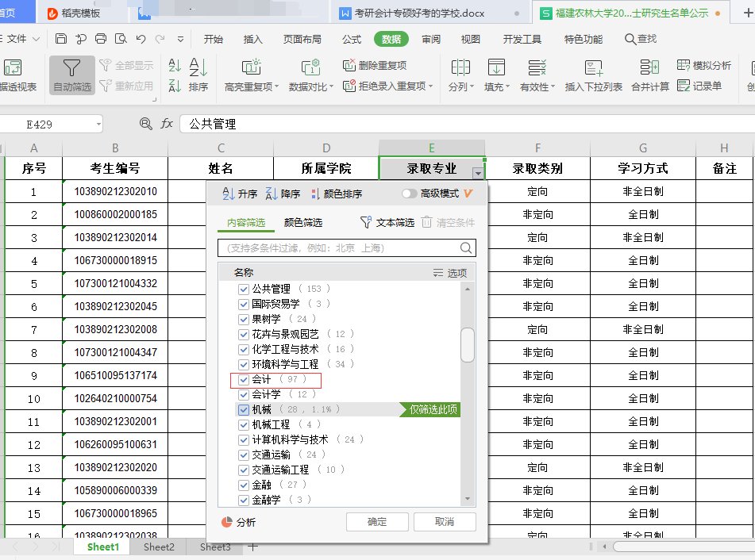Viewport: 755px width, 560px height.
Task: Open the 录取专业 column filter dropdown arrow
Action: 478,173
